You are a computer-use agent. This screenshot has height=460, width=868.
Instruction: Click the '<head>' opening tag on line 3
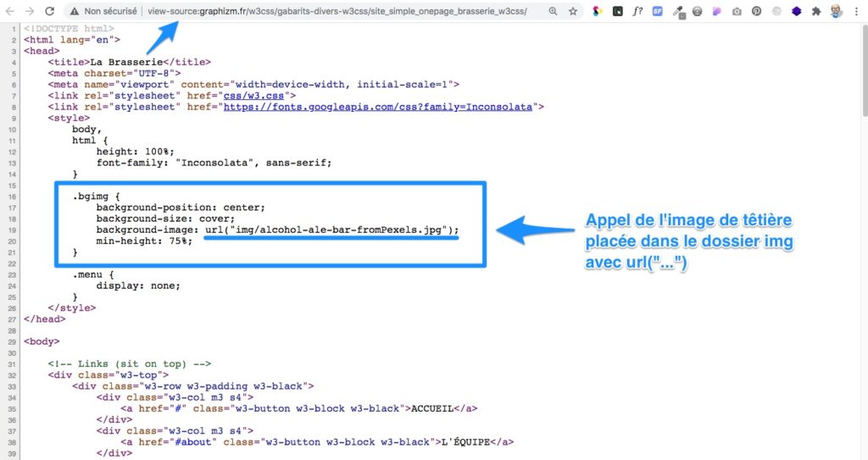click(42, 51)
